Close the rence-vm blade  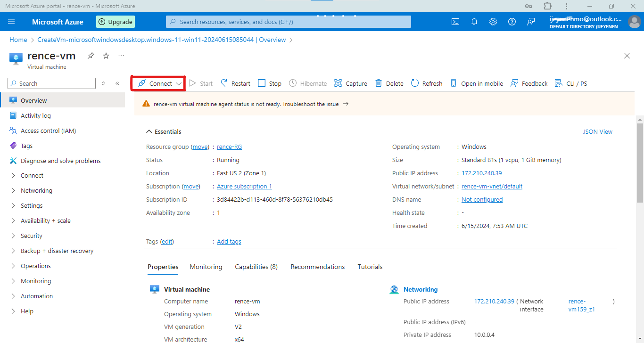[627, 56]
